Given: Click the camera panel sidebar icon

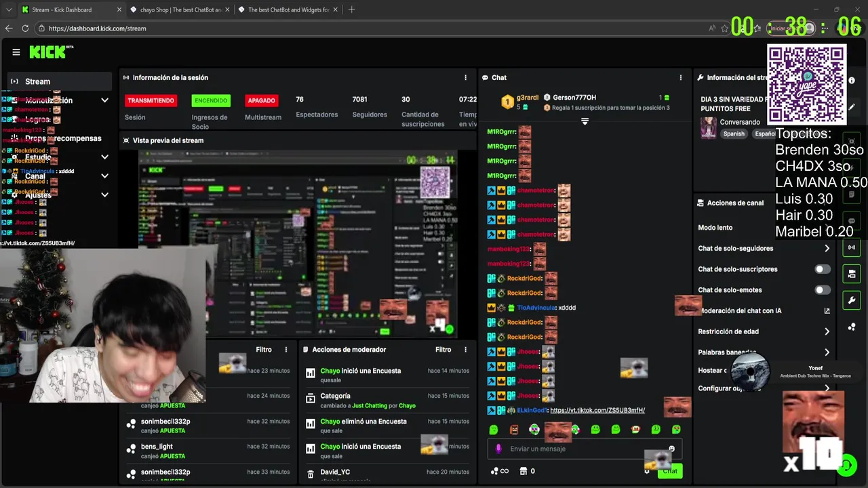Looking at the screenshot, I should pos(852,274).
